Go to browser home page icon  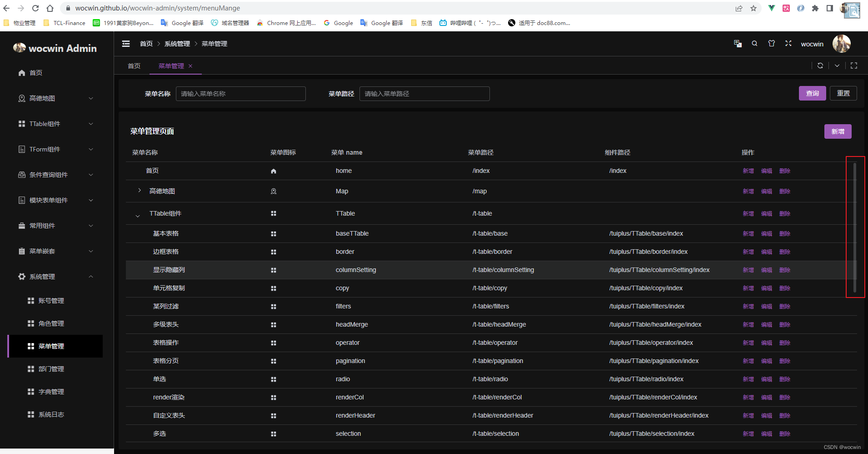point(50,8)
